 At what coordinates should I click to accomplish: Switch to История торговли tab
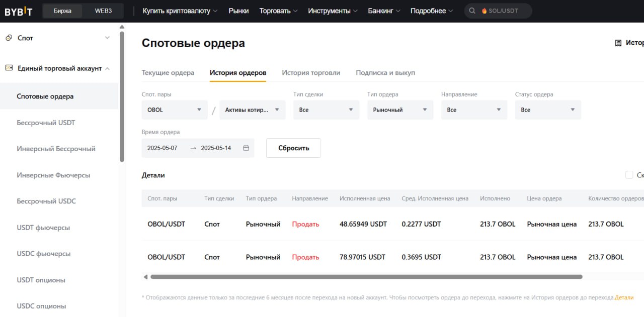pyautogui.click(x=311, y=73)
